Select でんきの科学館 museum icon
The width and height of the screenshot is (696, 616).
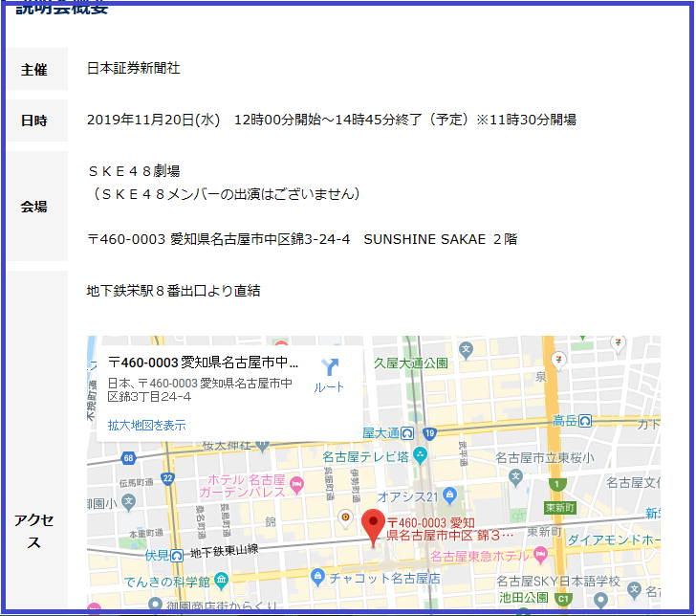click(221, 581)
